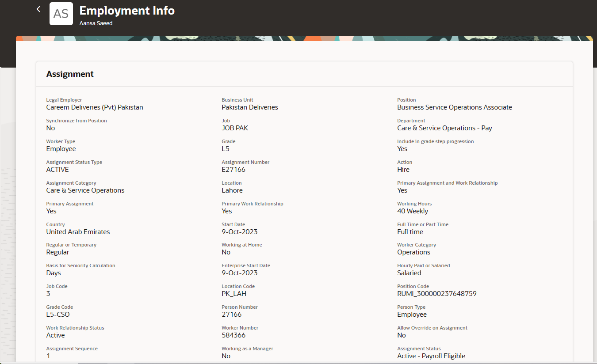Click the Position field label
Screen dimensions: 597x364
coord(406,100)
